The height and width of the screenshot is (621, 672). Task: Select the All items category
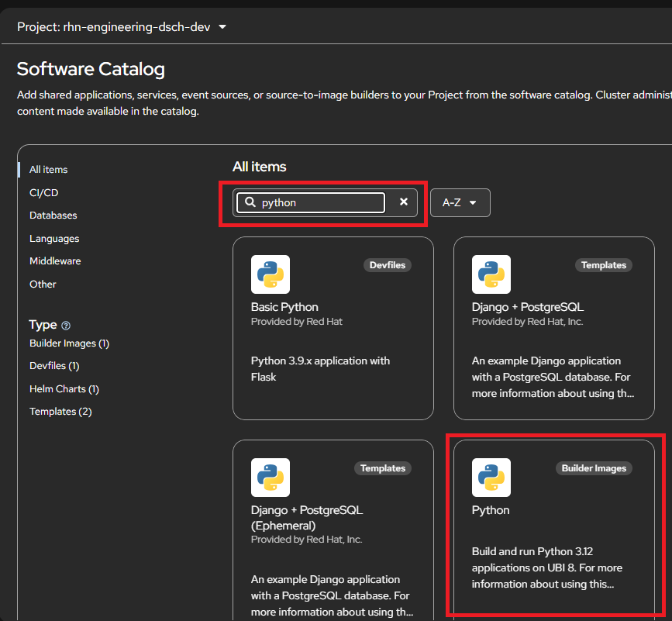click(x=48, y=170)
